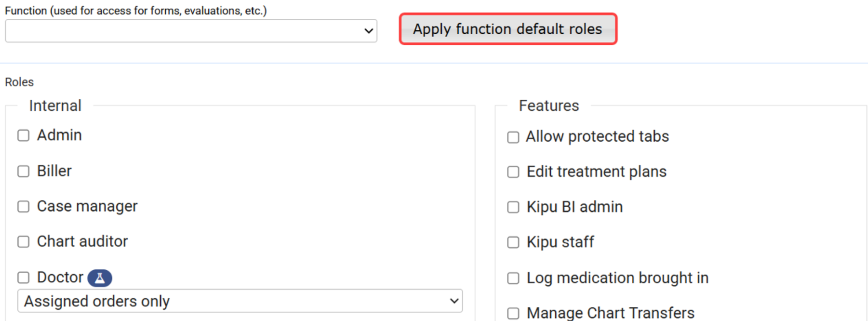Viewport: 868px width, 321px height.
Task: Click the Chart auditor label text
Action: click(82, 241)
